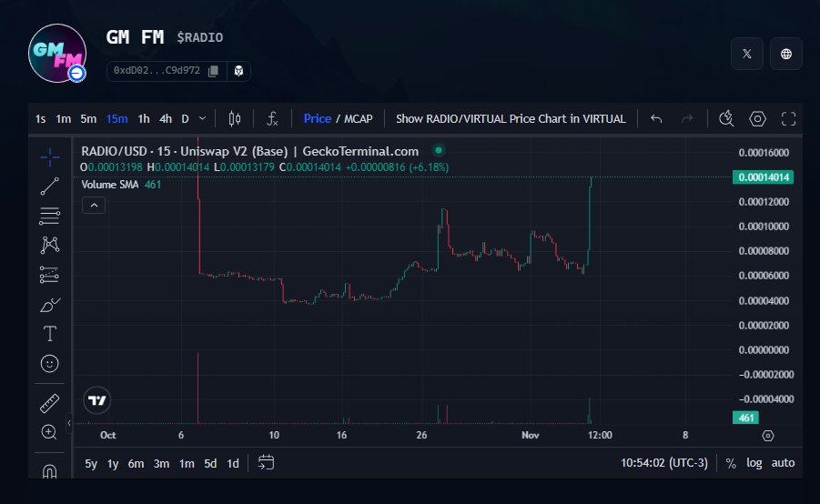Select the 4h timeframe
Viewport: 820px width, 504px height.
point(166,119)
